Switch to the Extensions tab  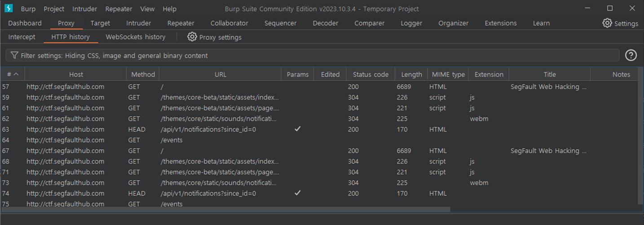click(501, 23)
